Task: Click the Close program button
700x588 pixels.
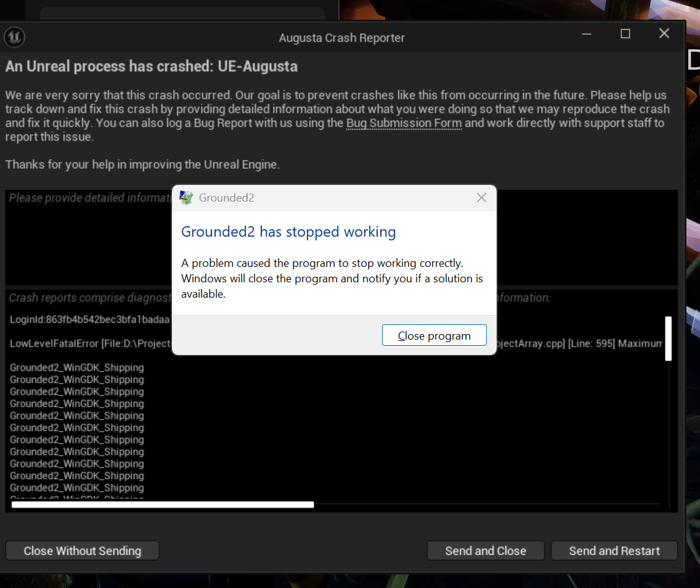Action: tap(434, 335)
